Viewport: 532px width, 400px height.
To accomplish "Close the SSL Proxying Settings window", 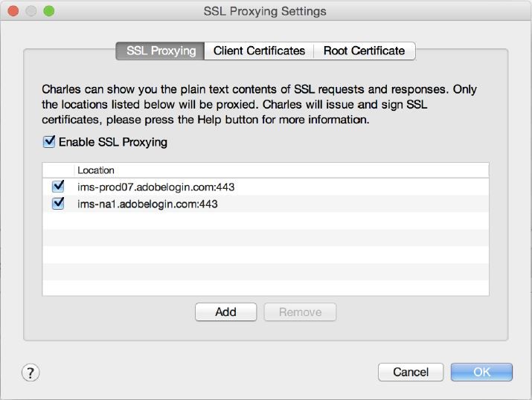I will (16, 12).
